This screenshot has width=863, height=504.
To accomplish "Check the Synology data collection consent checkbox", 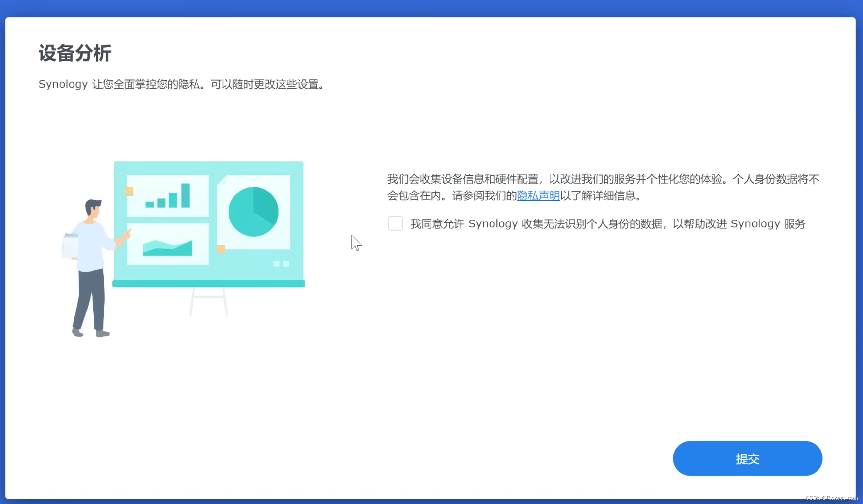I will [x=395, y=223].
